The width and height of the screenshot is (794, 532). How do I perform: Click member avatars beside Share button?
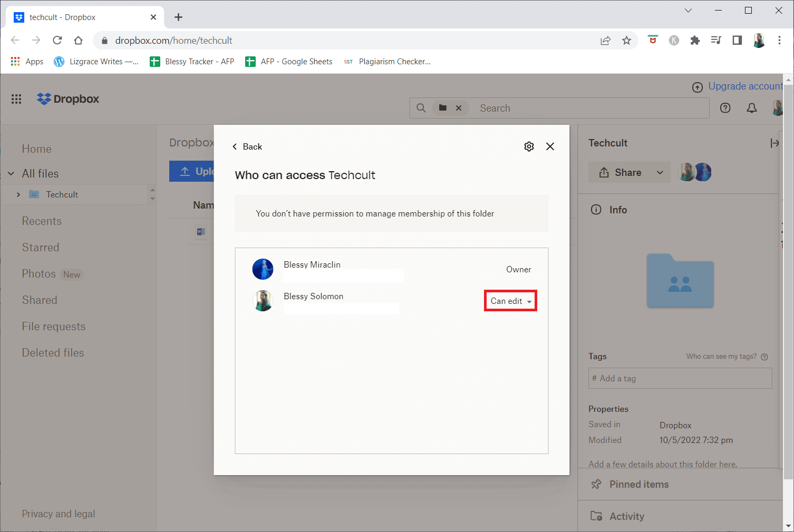(695, 172)
